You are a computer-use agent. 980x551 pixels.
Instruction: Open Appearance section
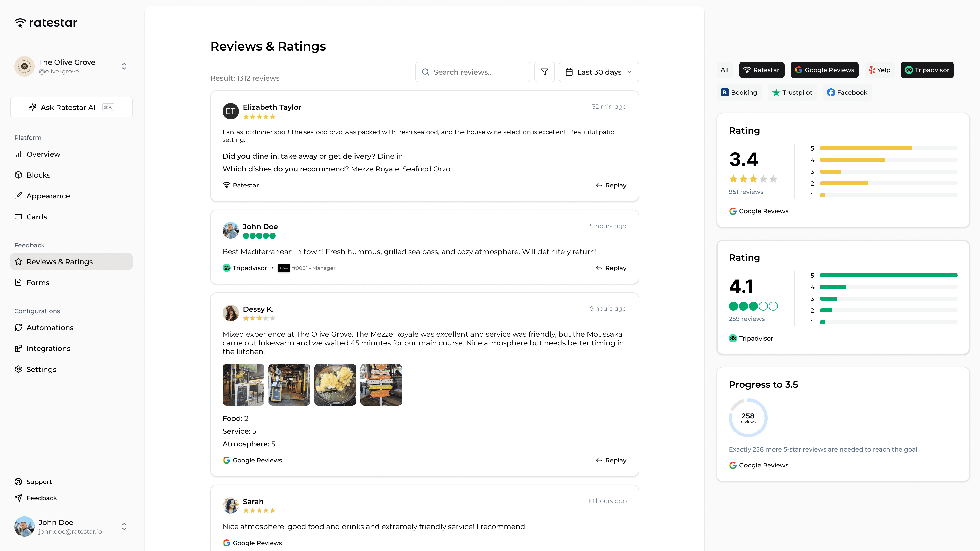point(48,196)
